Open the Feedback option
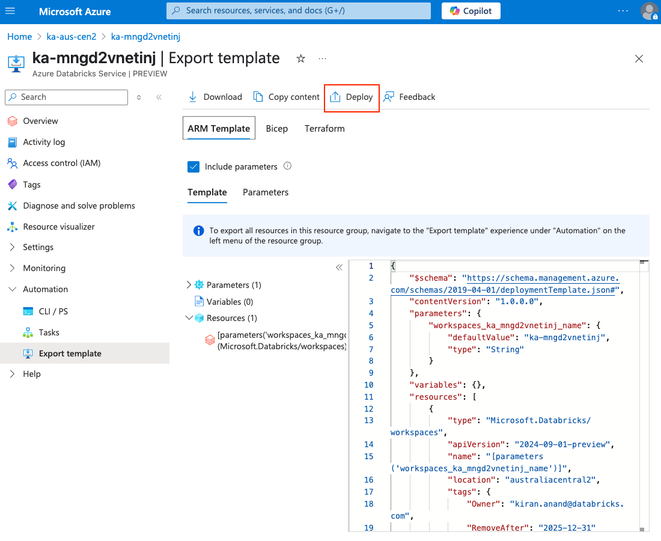 coord(409,97)
